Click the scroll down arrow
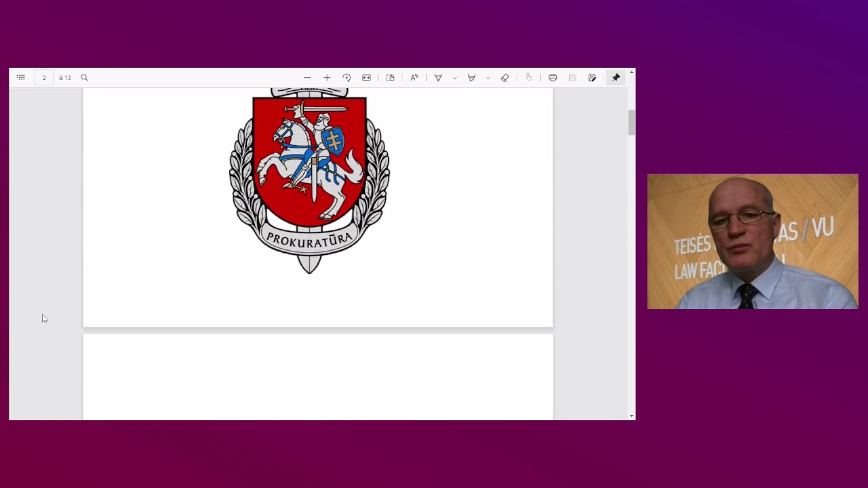This screenshot has height=488, width=868. click(x=632, y=415)
